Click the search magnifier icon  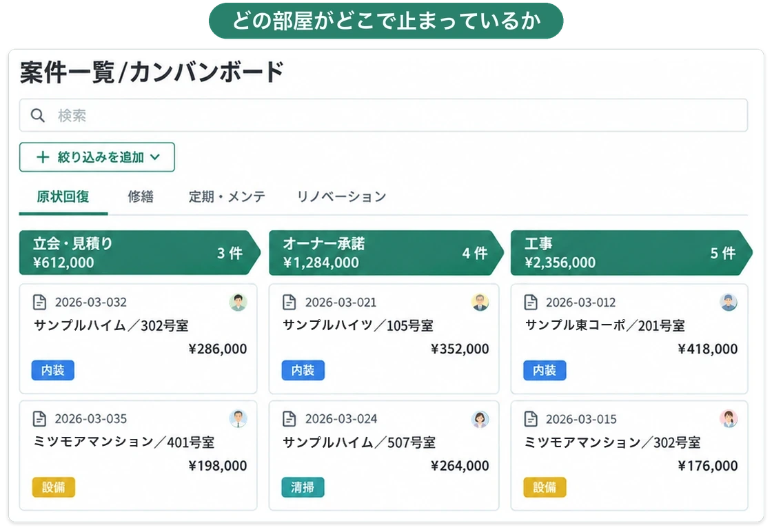[37, 116]
